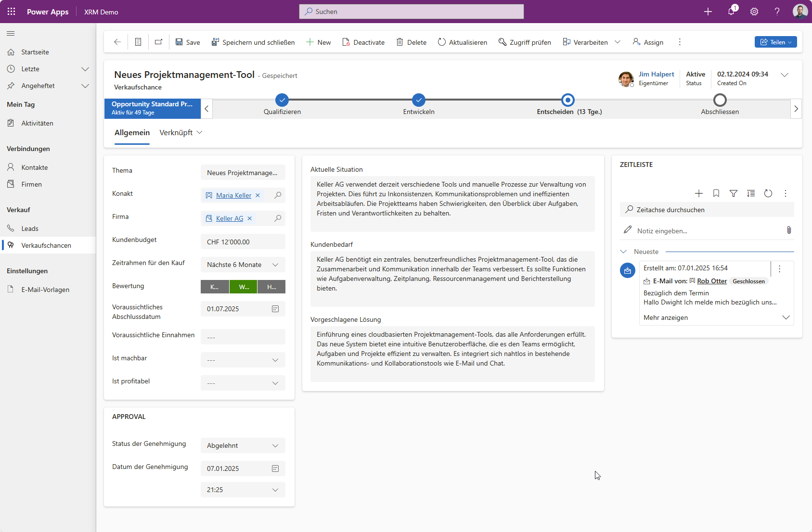812x532 pixels.
Task: Remove Keller AG from Firma
Action: (x=249, y=218)
